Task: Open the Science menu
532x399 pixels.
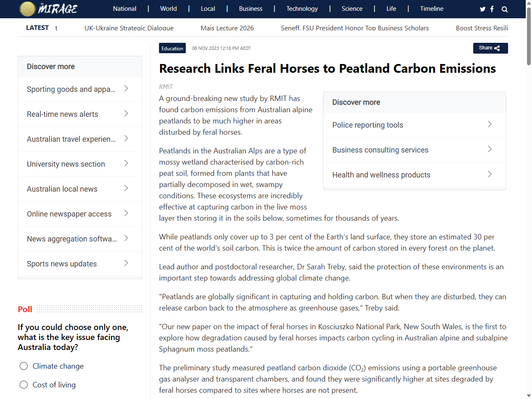Action: pos(352,8)
